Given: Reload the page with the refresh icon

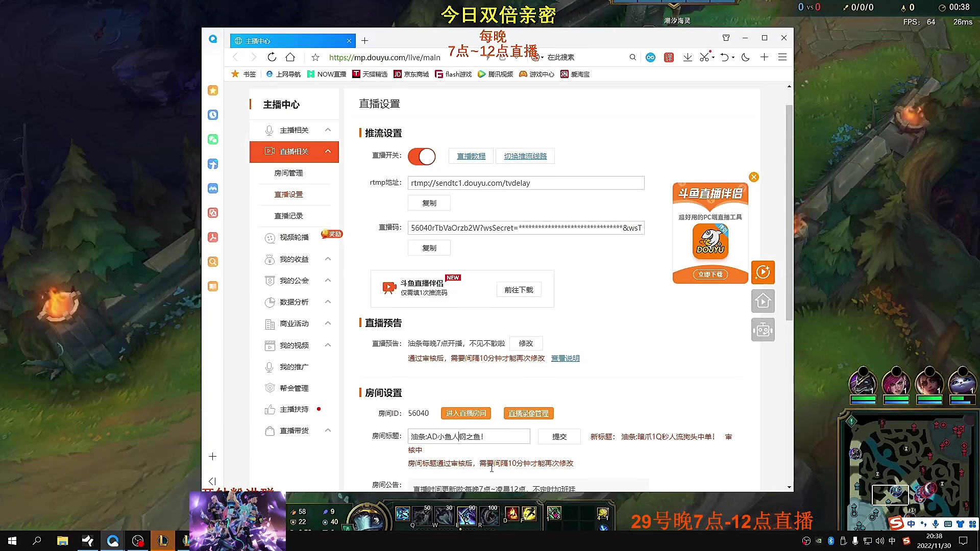Looking at the screenshot, I should (272, 57).
